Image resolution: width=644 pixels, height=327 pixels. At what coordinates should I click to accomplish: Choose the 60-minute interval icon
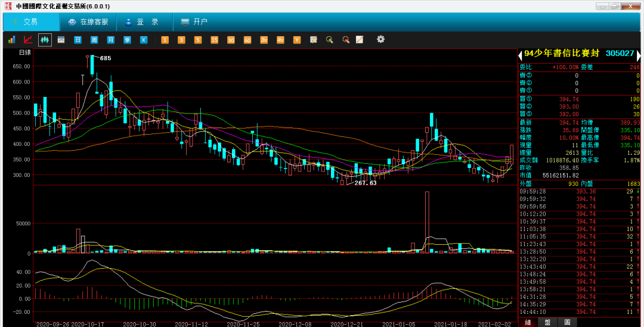(247, 40)
